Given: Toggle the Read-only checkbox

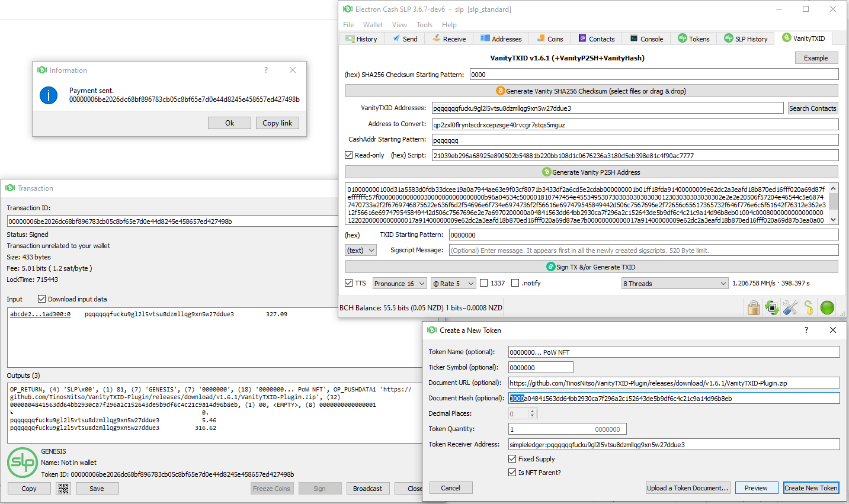Looking at the screenshot, I should click(349, 155).
